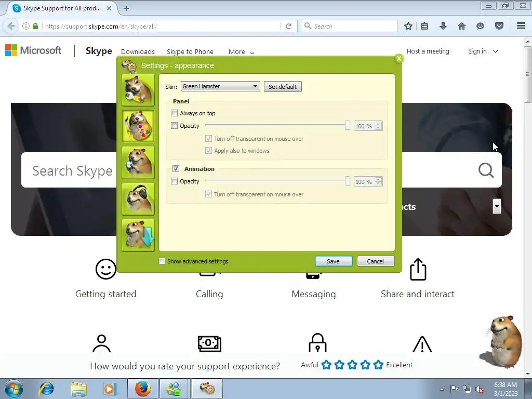Select the Skype Support browser tab

tap(62, 8)
